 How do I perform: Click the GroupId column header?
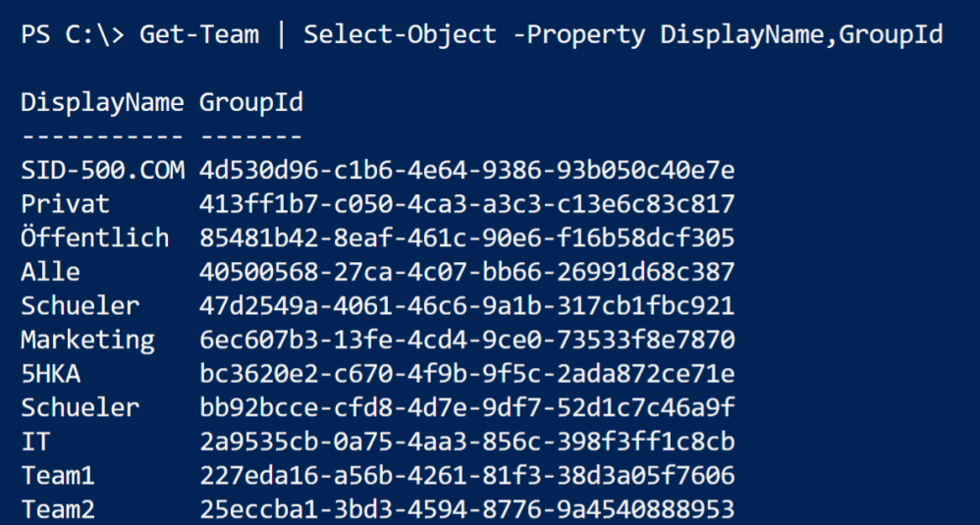pyautogui.click(x=250, y=103)
